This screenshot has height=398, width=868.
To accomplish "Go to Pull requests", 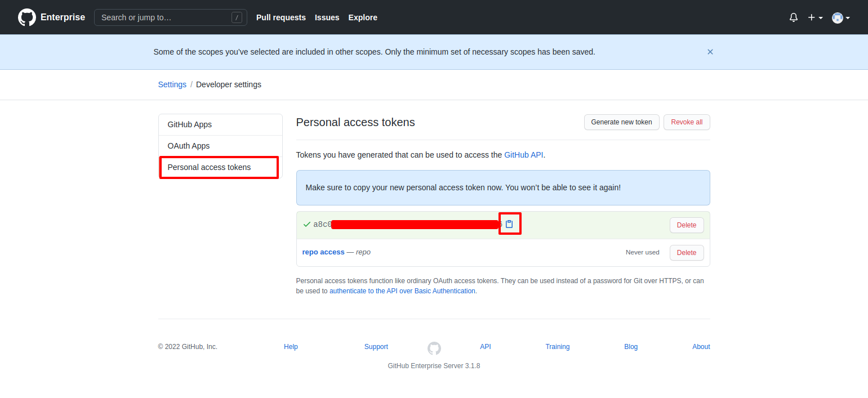I will point(281,17).
